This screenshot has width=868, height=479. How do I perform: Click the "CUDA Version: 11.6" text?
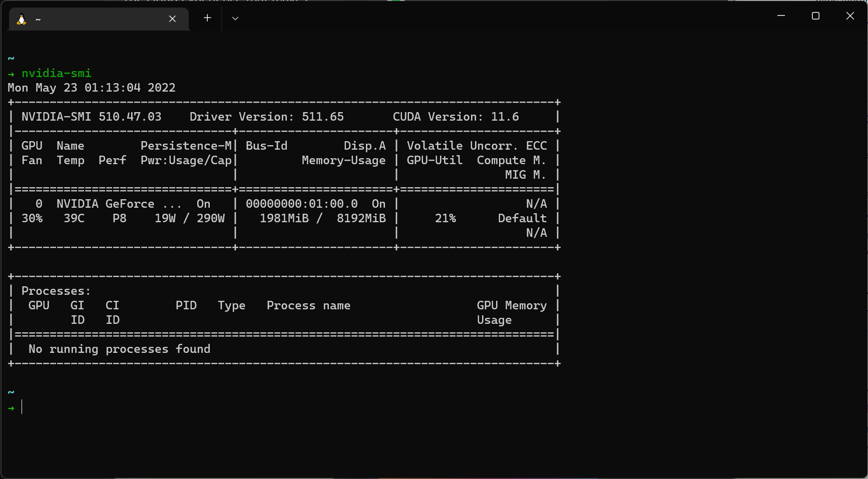456,117
